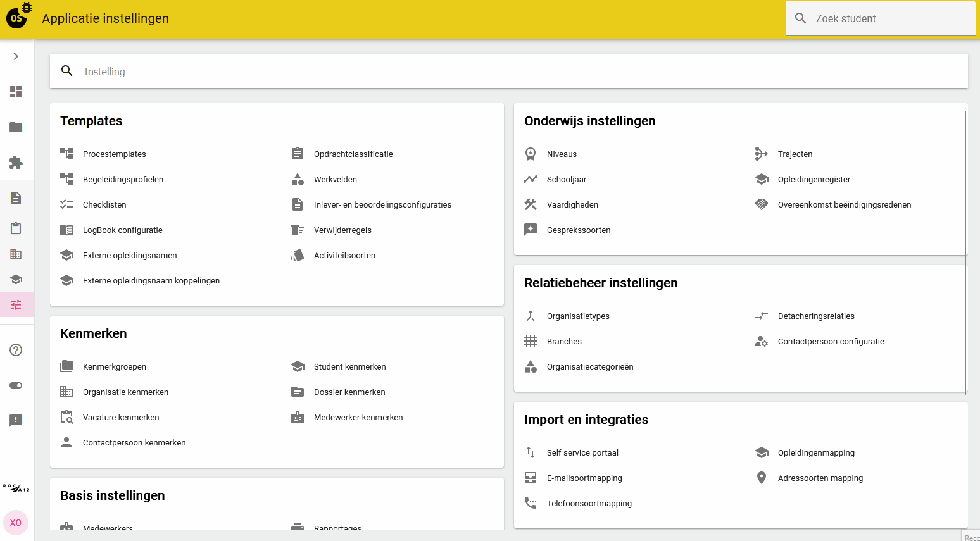Click the Niveaus badge icon

tap(531, 154)
